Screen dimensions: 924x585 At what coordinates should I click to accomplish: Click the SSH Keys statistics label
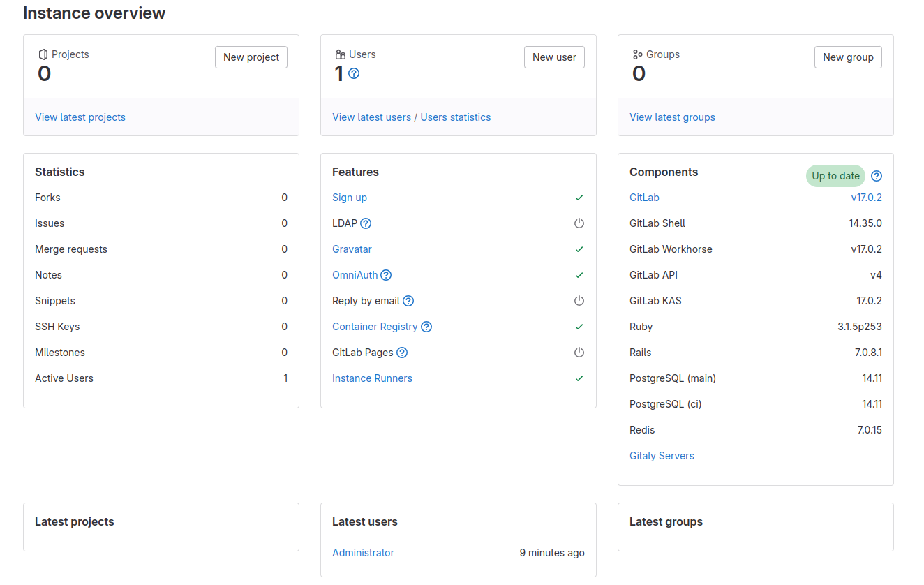57,327
